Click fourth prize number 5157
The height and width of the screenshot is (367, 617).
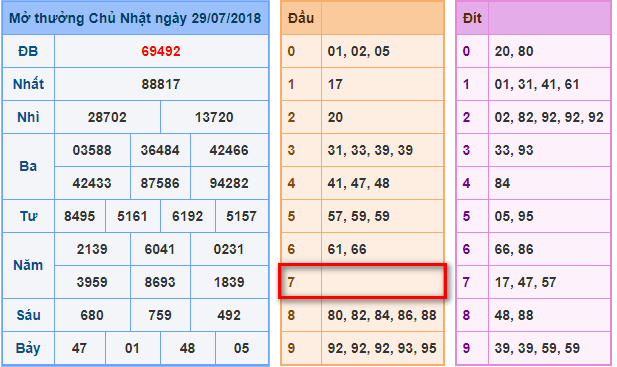click(x=242, y=216)
